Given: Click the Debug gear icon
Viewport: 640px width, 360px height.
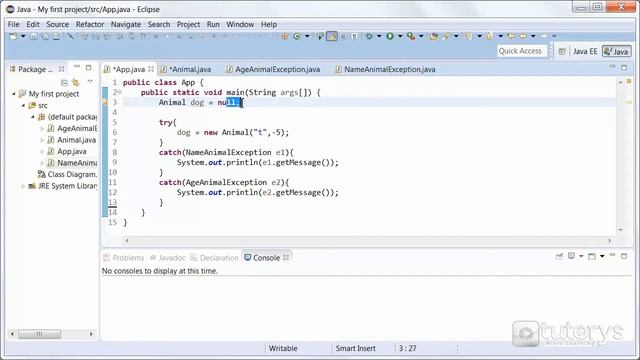Looking at the screenshot, I should coord(369,36).
